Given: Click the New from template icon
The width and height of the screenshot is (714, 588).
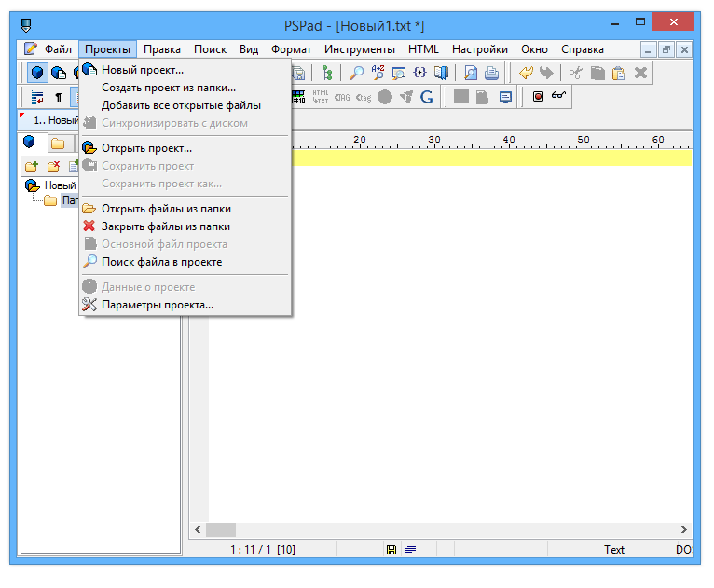Looking at the screenshot, I should (x=59, y=73).
